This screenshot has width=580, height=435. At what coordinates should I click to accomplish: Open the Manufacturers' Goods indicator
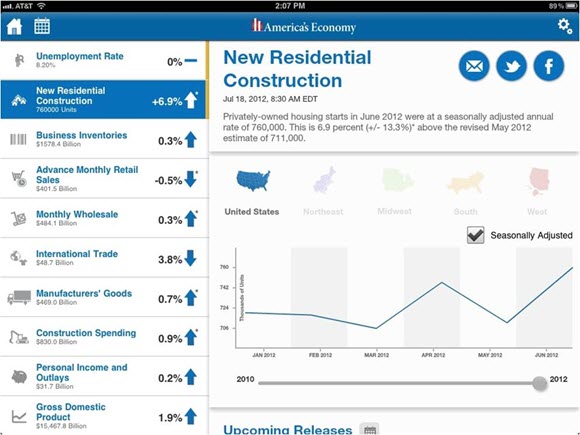104,297
